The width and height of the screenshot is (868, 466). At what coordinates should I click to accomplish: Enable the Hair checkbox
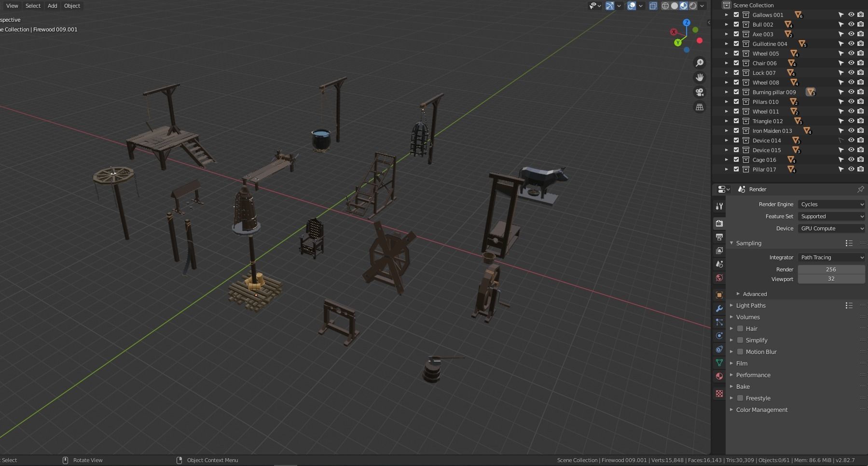[740, 329]
